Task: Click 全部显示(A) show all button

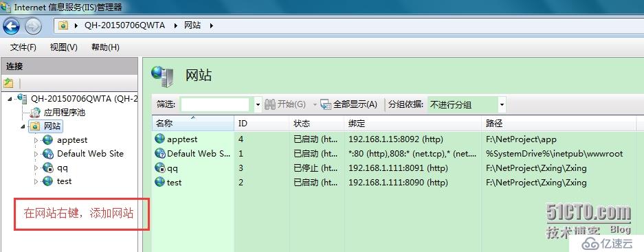Action: tap(348, 104)
